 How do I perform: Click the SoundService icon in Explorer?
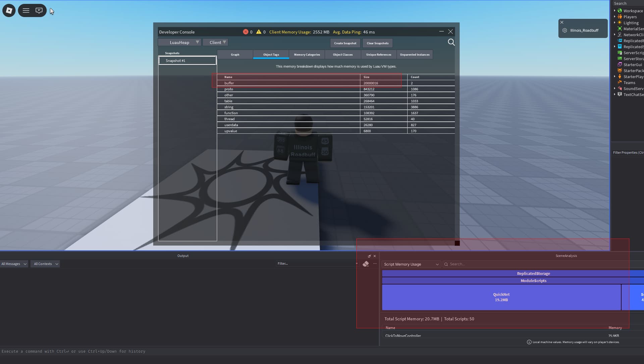[620, 89]
